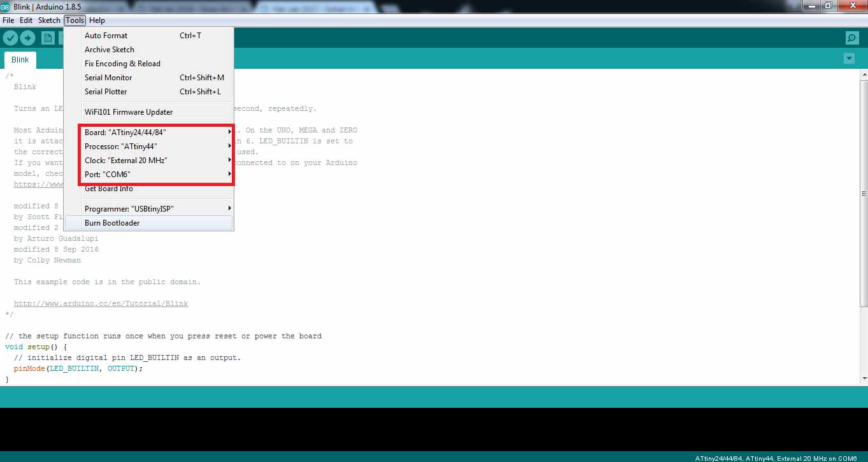Screen dimensions: 868x462
Task: Switch to the Blink sketch tab
Action: pos(20,60)
